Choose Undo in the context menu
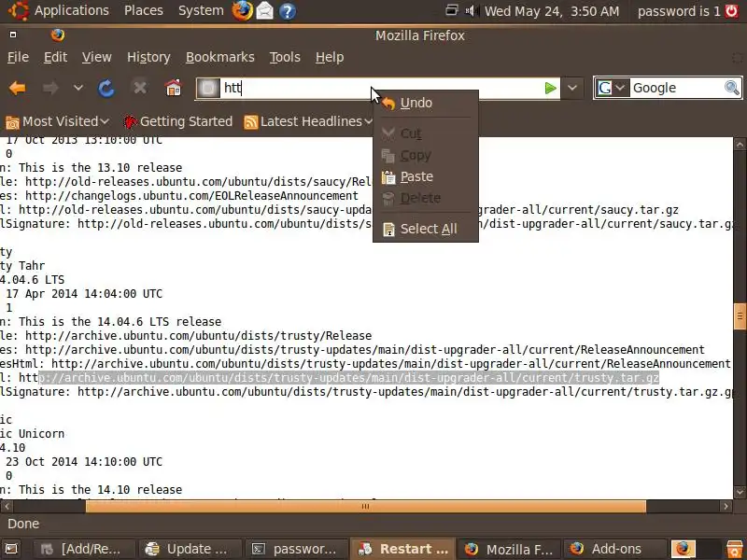Viewport: 747px width, 560px height. coord(426,103)
